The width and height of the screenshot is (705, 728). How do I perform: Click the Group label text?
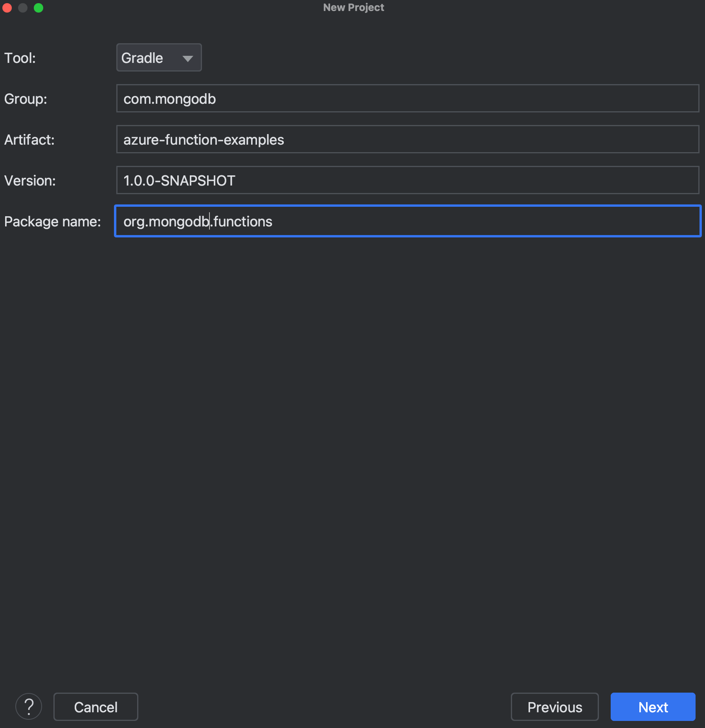(25, 99)
